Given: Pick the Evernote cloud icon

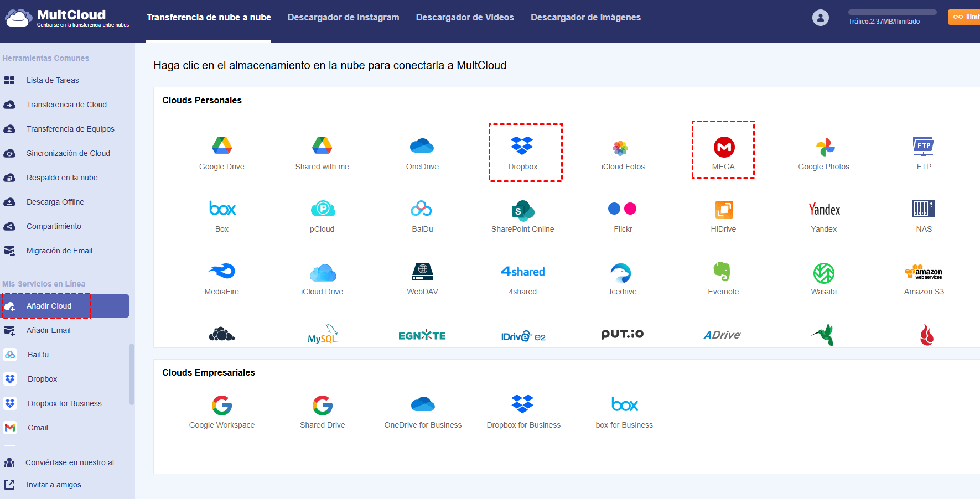Looking at the screenshot, I should pos(723,272).
